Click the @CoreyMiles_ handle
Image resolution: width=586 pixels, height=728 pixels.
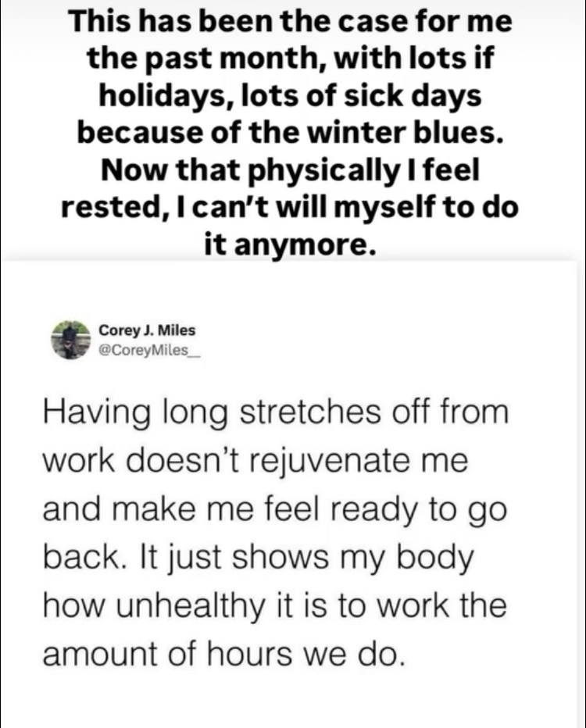coord(150,349)
